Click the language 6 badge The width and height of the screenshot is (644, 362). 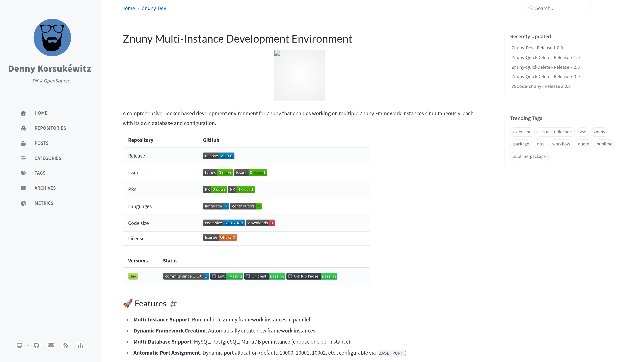216,206
